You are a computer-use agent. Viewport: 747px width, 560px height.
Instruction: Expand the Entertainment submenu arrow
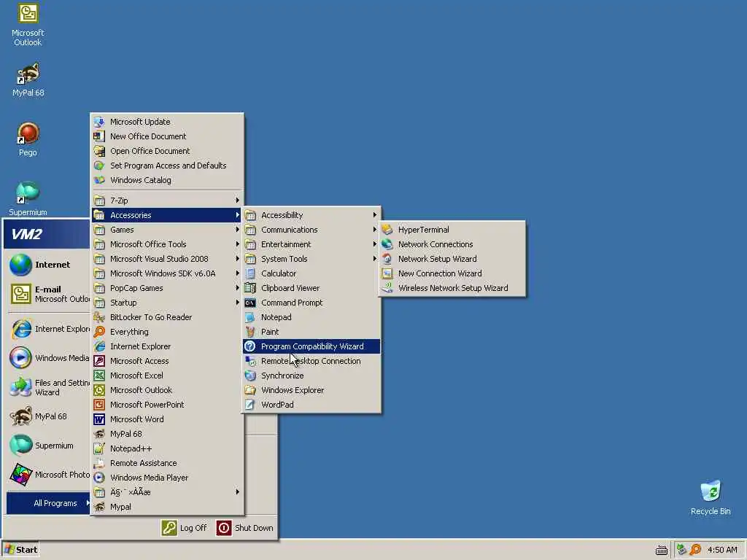point(375,244)
